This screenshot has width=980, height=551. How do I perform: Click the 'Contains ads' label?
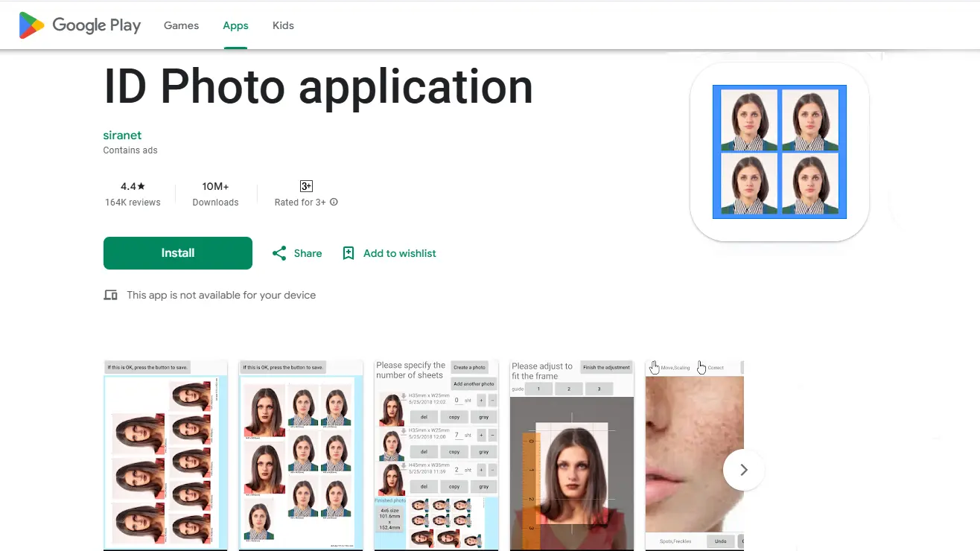pyautogui.click(x=130, y=150)
